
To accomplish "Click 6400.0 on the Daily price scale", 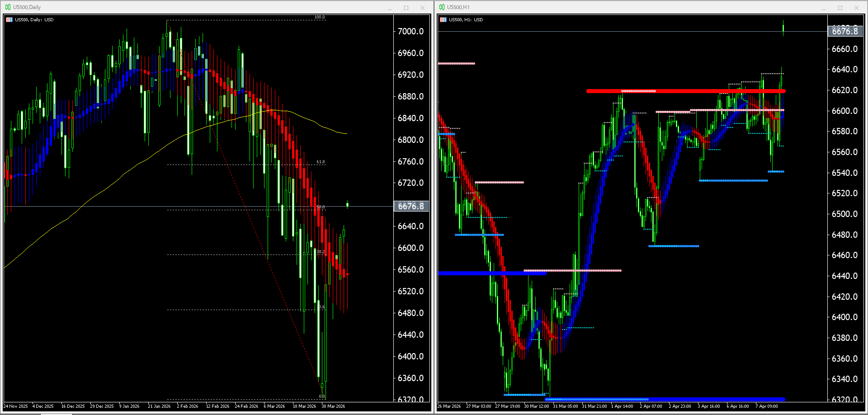I will (410, 356).
